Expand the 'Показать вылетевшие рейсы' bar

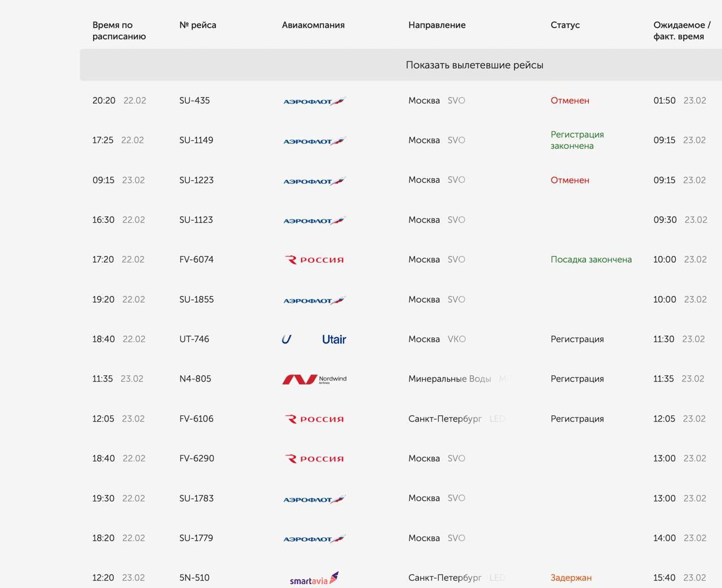click(474, 65)
